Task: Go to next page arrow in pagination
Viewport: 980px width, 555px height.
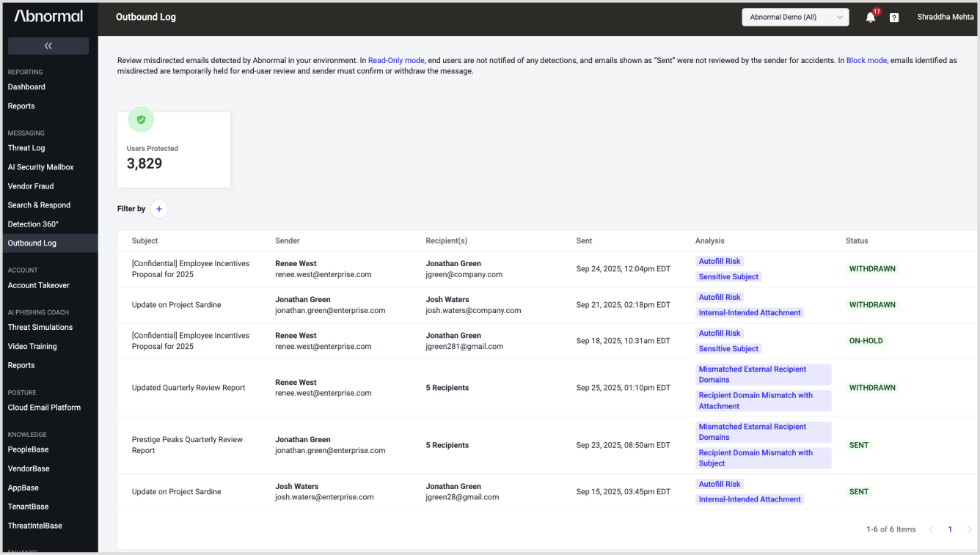Action: coord(969,529)
